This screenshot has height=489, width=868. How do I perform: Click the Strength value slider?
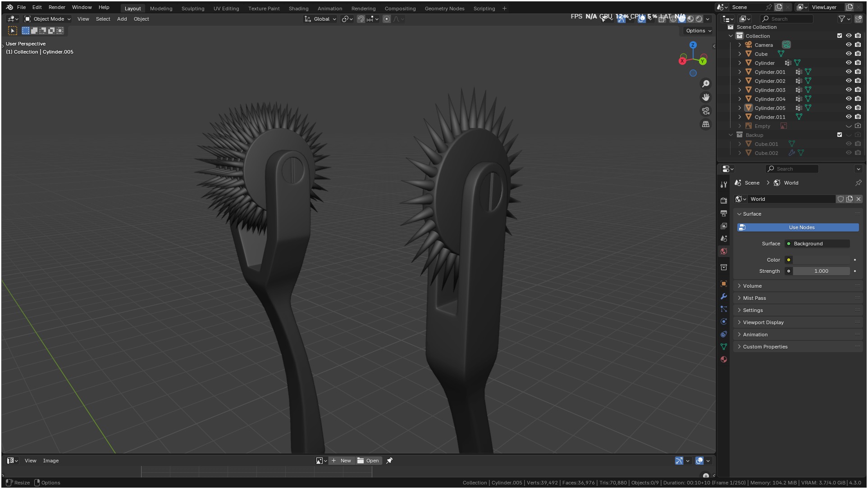pyautogui.click(x=821, y=271)
